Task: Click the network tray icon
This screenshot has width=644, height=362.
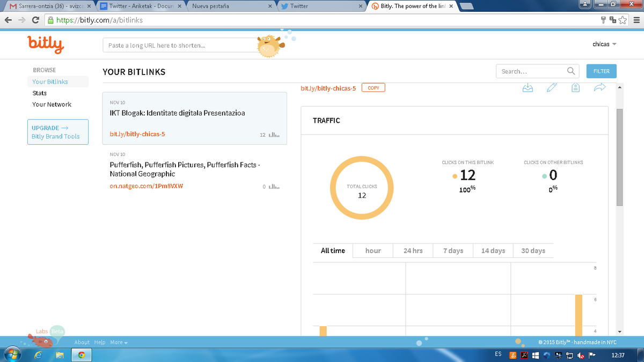Action: click(x=569, y=354)
